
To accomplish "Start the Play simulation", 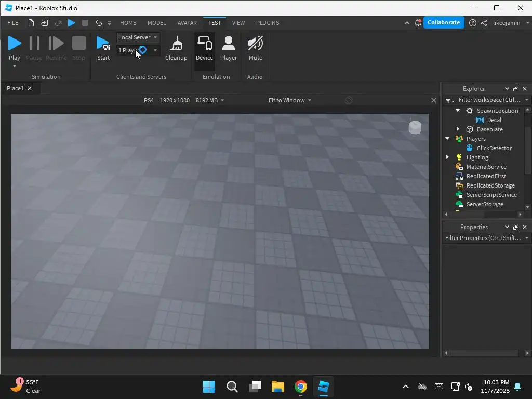I will tap(14, 48).
